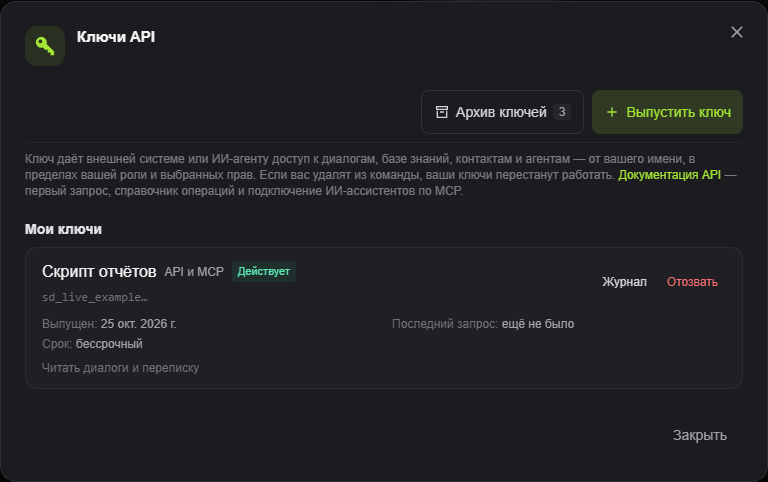768x482 pixels.
Task: Click the Действует status badge
Action: (x=264, y=271)
